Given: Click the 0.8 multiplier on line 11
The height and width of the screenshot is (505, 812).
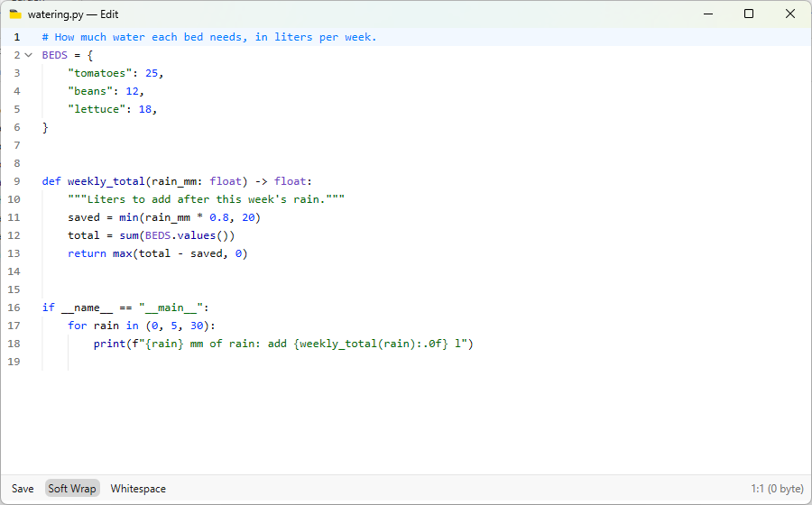Looking at the screenshot, I should [x=219, y=217].
